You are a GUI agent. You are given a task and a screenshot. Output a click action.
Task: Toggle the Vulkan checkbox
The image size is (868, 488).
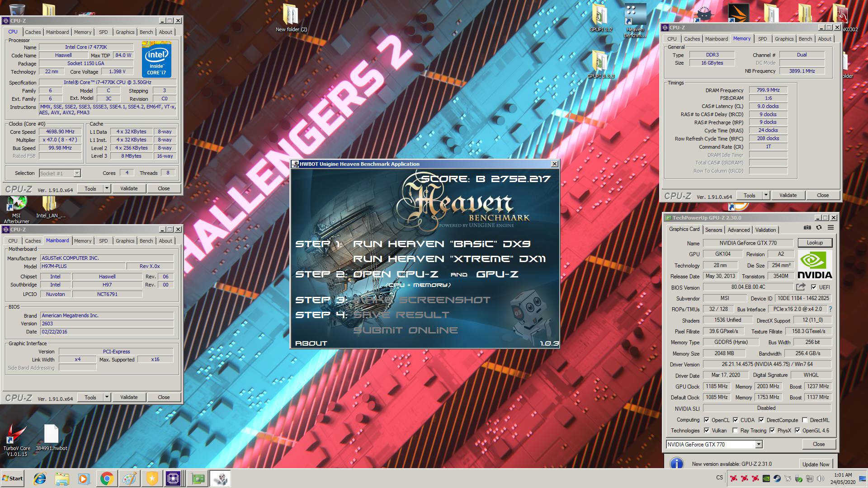coord(707,430)
